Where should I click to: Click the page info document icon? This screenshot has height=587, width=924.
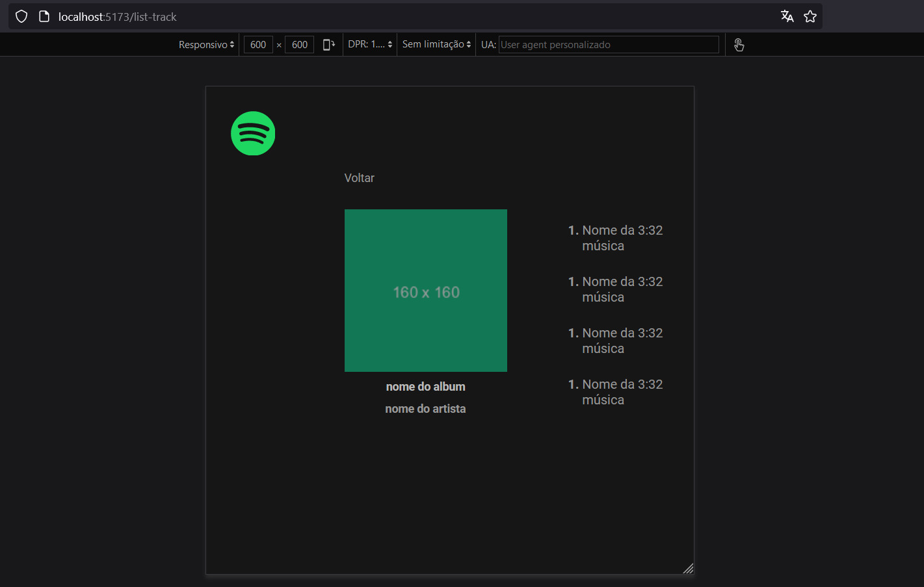click(x=44, y=16)
